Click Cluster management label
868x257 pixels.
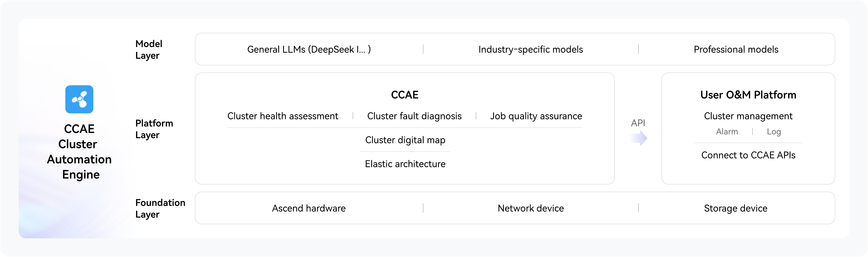[748, 116]
